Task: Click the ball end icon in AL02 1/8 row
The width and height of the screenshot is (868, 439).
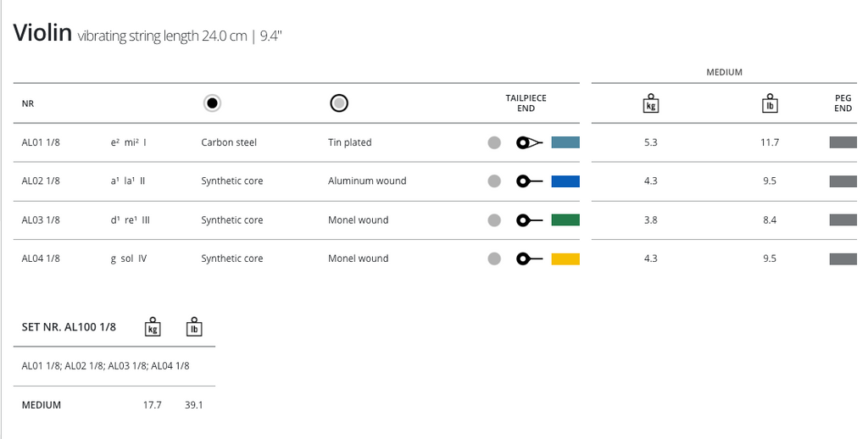Action: (530, 181)
